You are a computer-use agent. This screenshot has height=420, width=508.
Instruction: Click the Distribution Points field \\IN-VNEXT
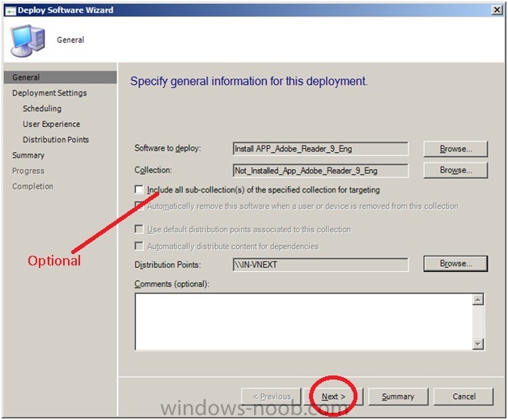point(320,265)
